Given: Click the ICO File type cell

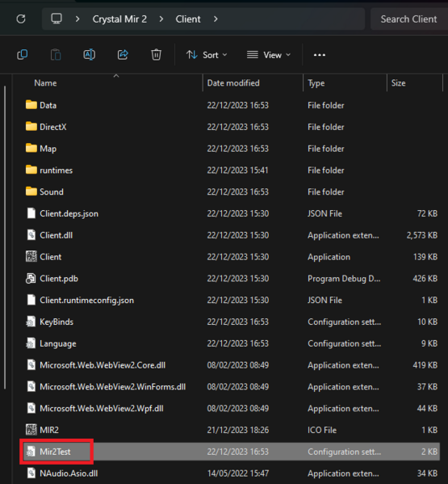Looking at the screenshot, I should (x=322, y=430).
